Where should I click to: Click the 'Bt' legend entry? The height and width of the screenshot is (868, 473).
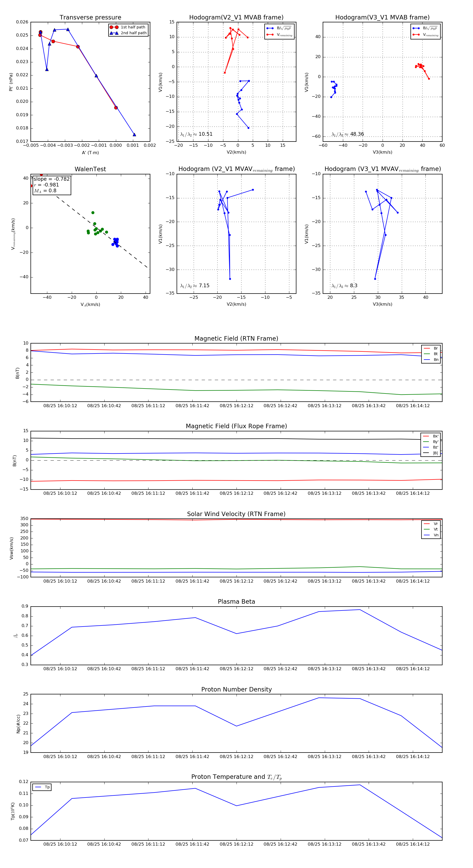point(431,354)
